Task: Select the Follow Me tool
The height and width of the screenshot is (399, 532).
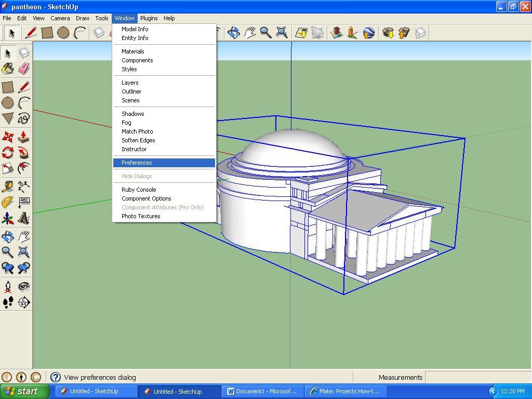Action: [x=24, y=153]
